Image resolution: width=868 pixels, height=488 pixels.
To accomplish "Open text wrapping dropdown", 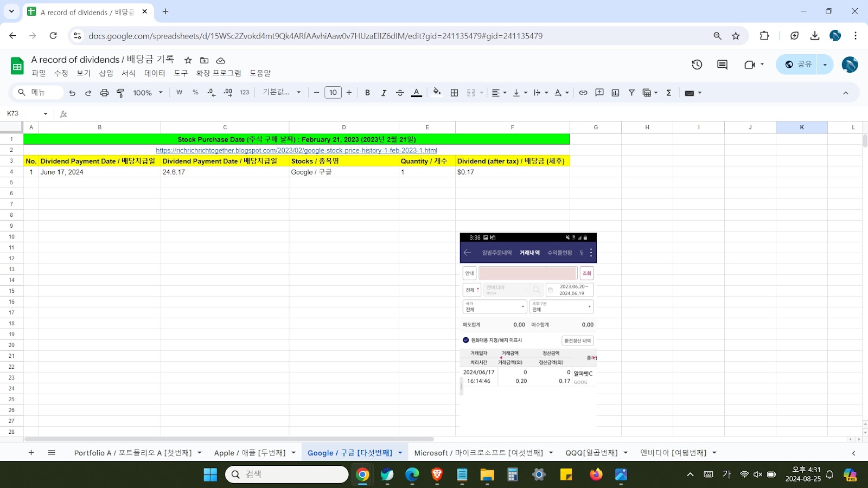I will [540, 93].
